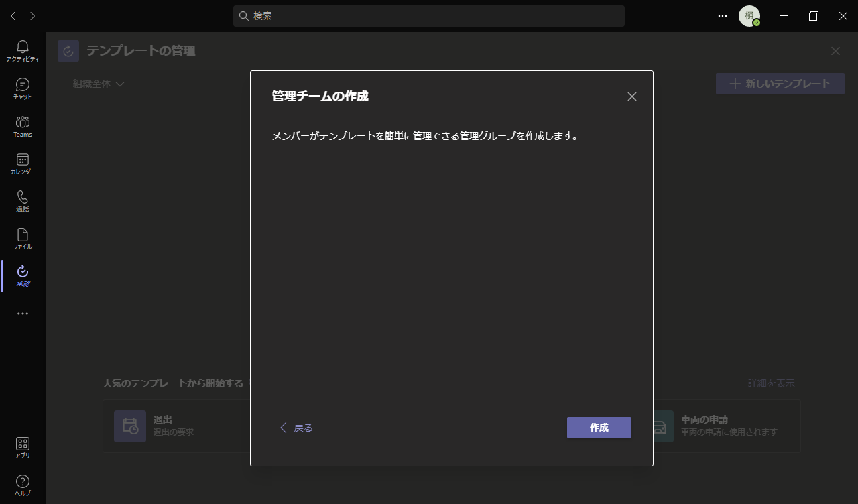Close the テンプレートの管理 page

click(835, 51)
